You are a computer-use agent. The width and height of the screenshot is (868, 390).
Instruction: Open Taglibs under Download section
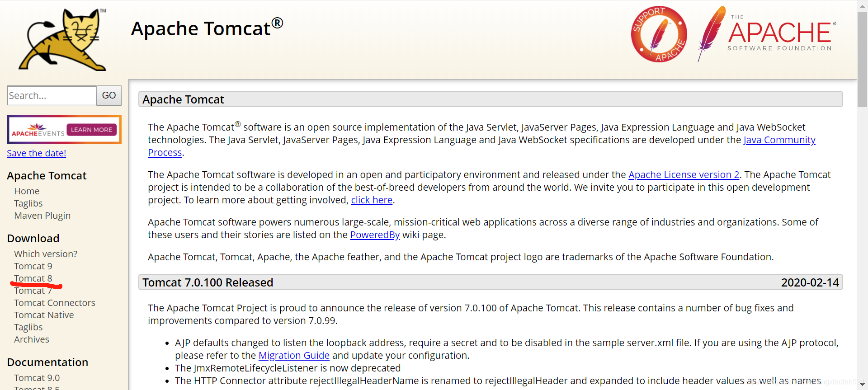pos(28,327)
